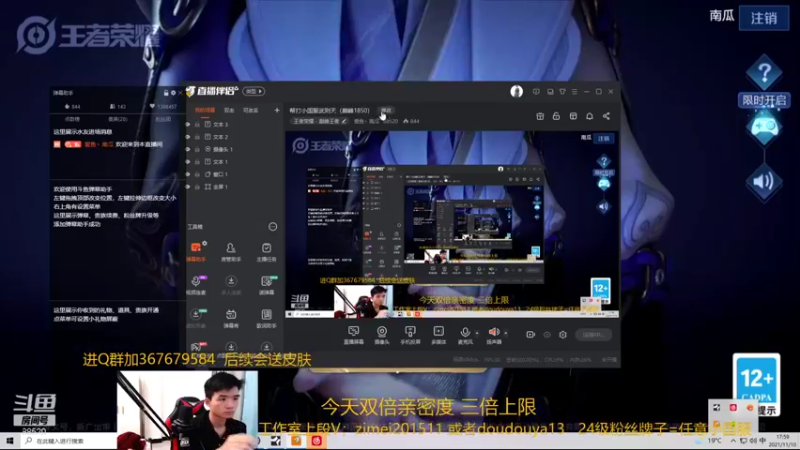Open the main menu hamburger icon
This screenshot has width=800, height=450.
coord(574,92)
